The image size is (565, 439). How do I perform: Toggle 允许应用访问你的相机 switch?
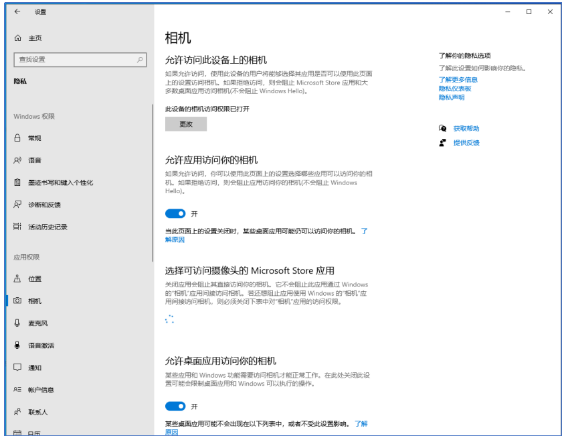175,214
